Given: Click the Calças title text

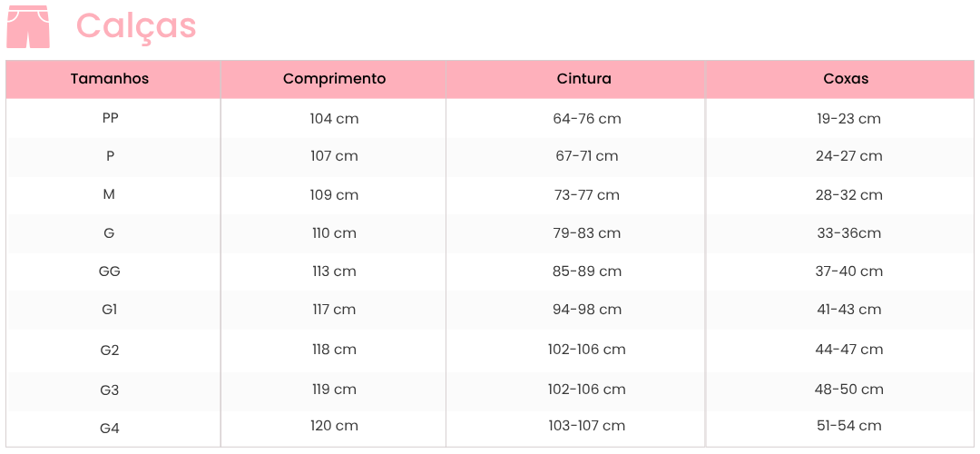Looking at the screenshot, I should 136,25.
